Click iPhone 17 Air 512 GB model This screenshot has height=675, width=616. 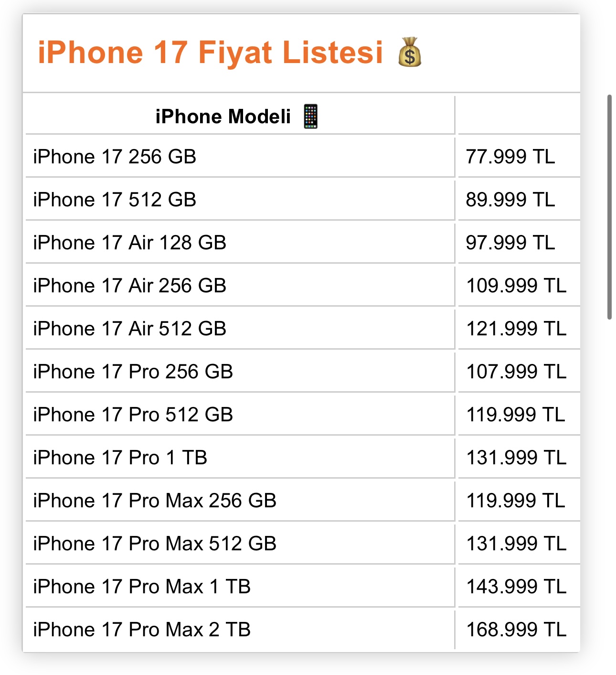pos(129,329)
